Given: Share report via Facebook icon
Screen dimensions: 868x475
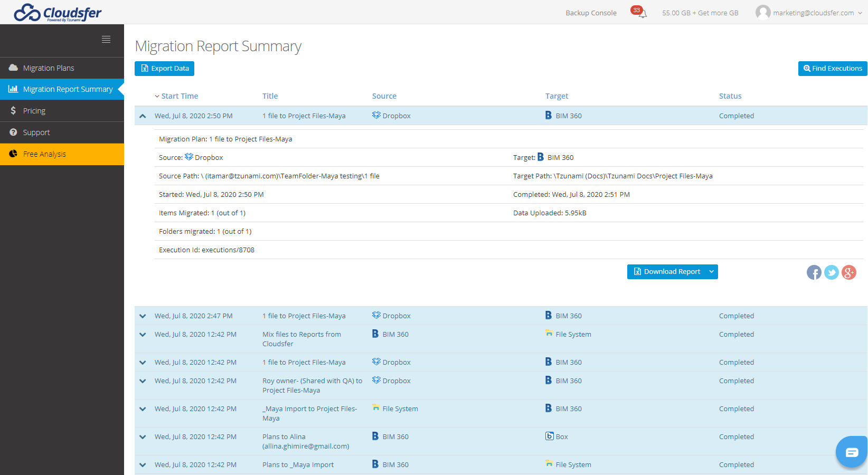Looking at the screenshot, I should (x=814, y=272).
